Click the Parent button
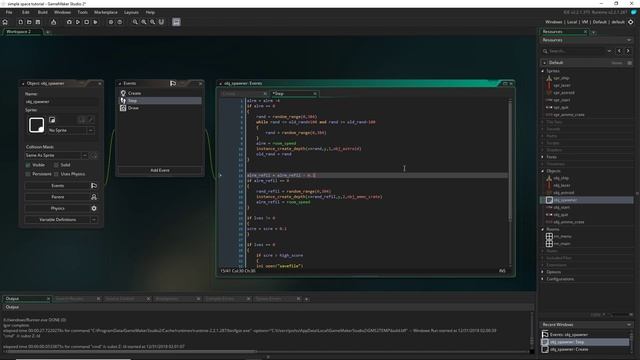Screen dimensions: 640x360 pyautogui.click(x=58, y=197)
